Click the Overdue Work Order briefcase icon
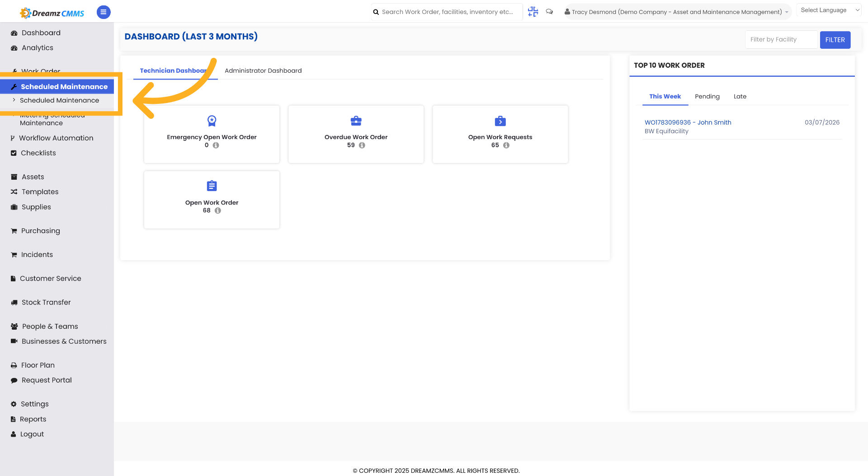868x476 pixels. pos(356,121)
